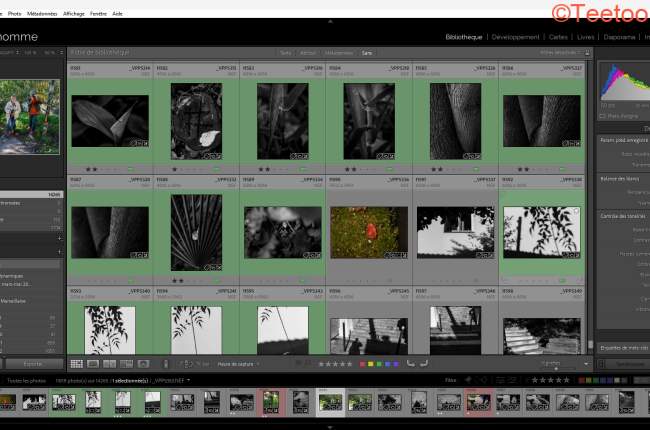The width and height of the screenshot is (650, 430).
Task: Open the Cartes module
Action: (x=558, y=37)
